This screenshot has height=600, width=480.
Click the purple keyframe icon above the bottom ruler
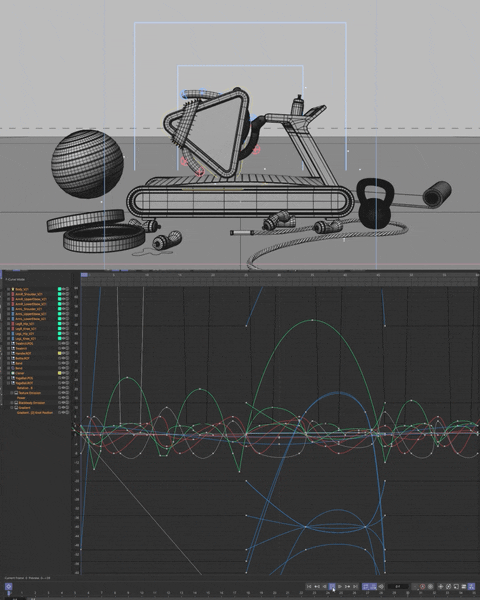click(8, 586)
